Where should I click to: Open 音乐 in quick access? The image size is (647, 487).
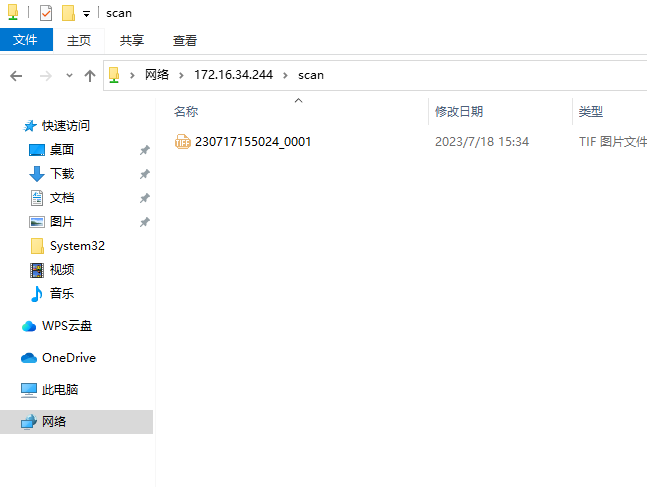[x=62, y=293]
